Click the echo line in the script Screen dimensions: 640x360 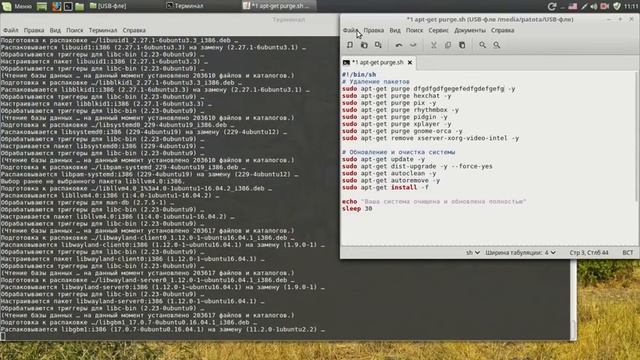pos(434,202)
